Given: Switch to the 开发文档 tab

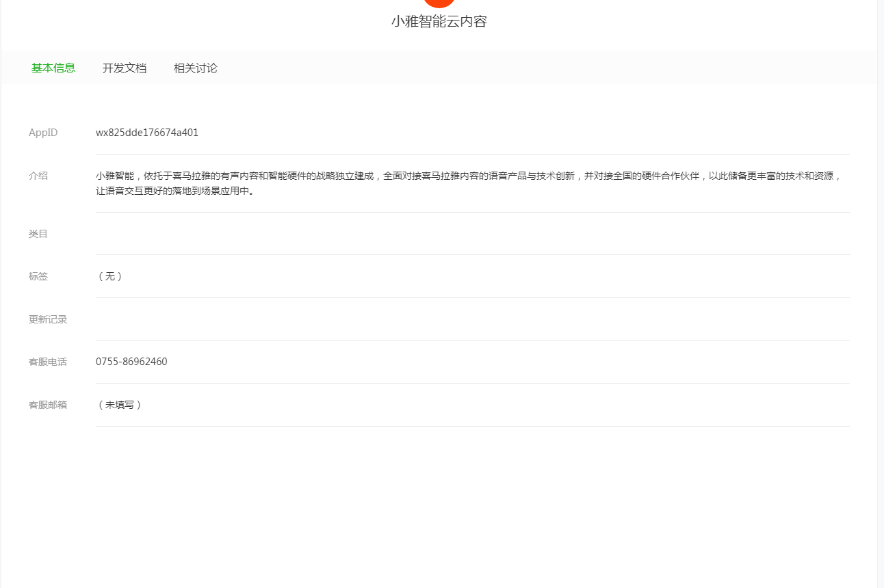Looking at the screenshot, I should tap(125, 68).
